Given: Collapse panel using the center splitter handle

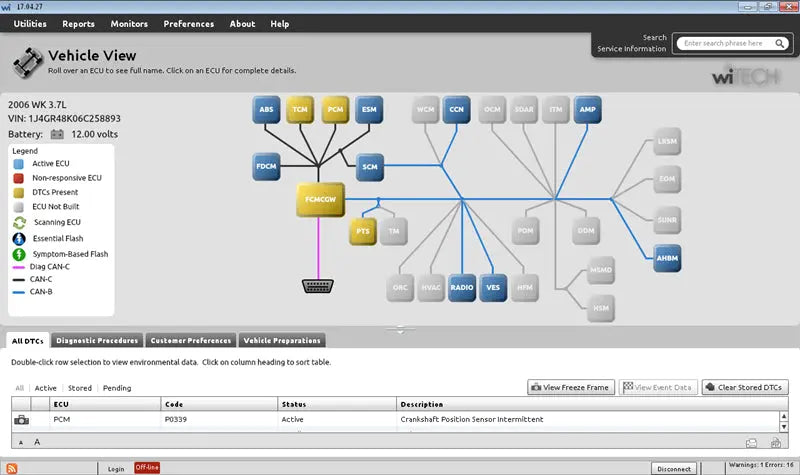Looking at the screenshot, I should pos(400,329).
